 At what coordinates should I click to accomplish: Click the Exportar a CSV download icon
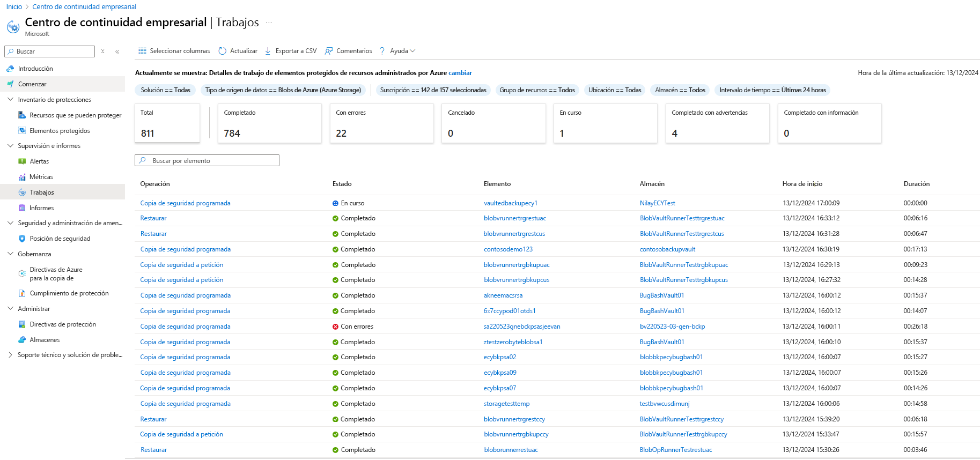click(268, 51)
